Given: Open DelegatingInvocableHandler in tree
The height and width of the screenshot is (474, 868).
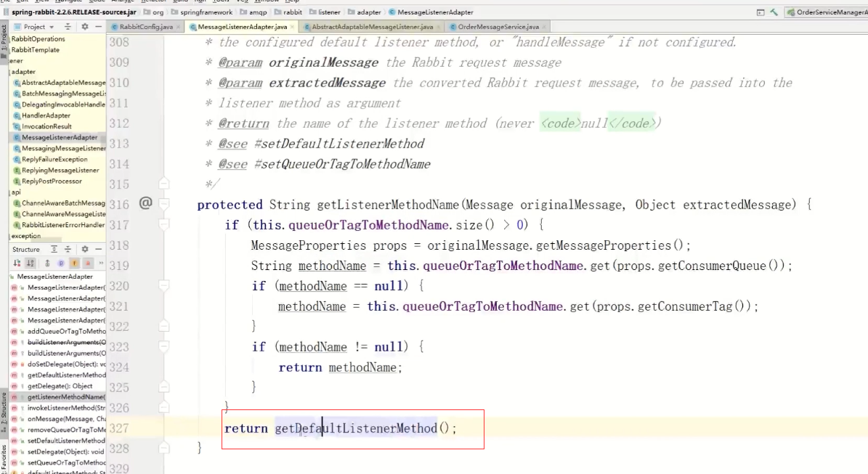Looking at the screenshot, I should (60, 105).
